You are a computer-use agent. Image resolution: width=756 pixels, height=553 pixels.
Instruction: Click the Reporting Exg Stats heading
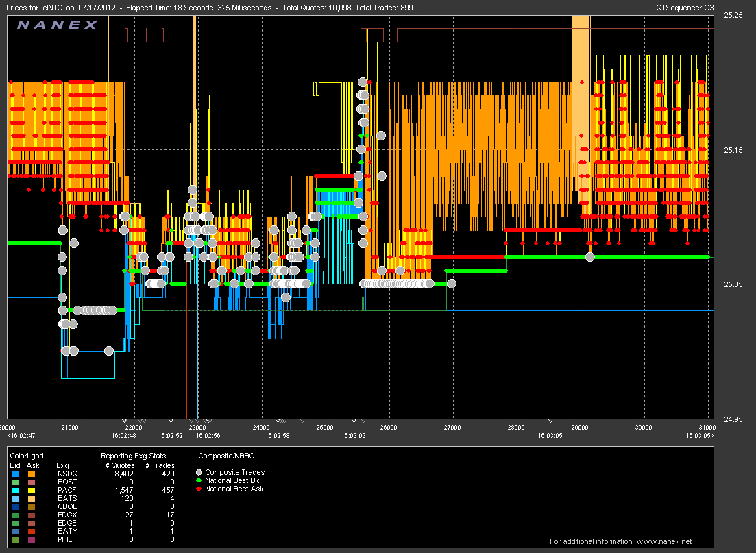tap(133, 456)
